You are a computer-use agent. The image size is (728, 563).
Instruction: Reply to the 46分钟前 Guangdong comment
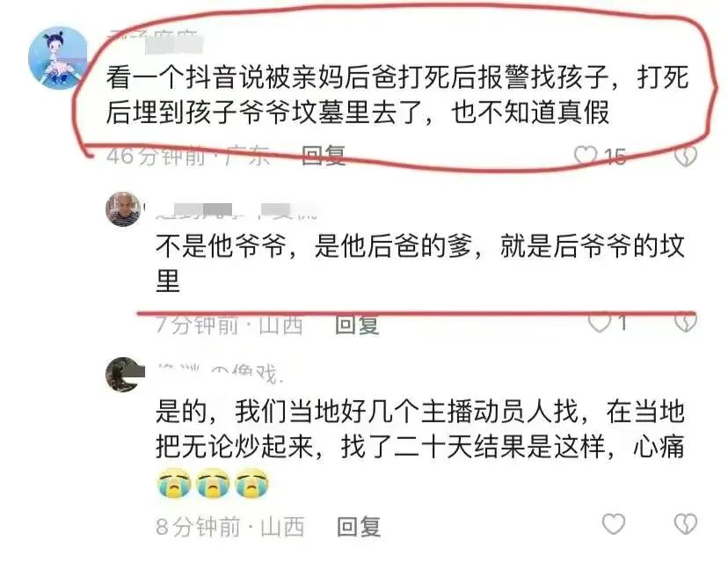click(324, 155)
